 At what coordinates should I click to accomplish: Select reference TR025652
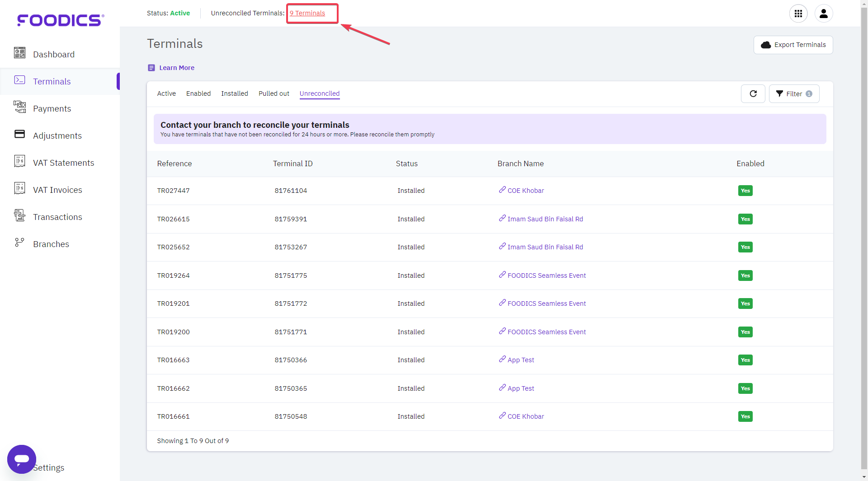click(174, 247)
